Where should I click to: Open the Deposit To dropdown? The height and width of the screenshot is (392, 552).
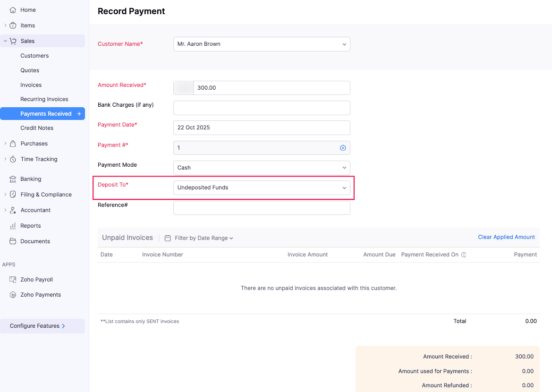[x=262, y=187]
